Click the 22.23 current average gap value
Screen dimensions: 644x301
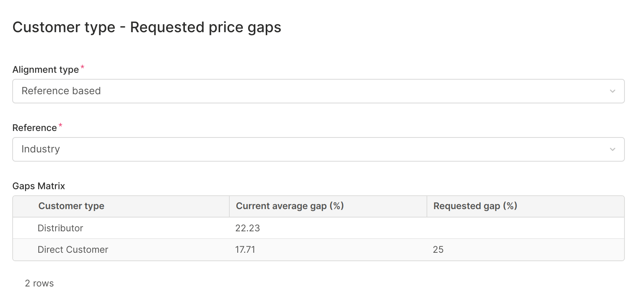(x=247, y=228)
